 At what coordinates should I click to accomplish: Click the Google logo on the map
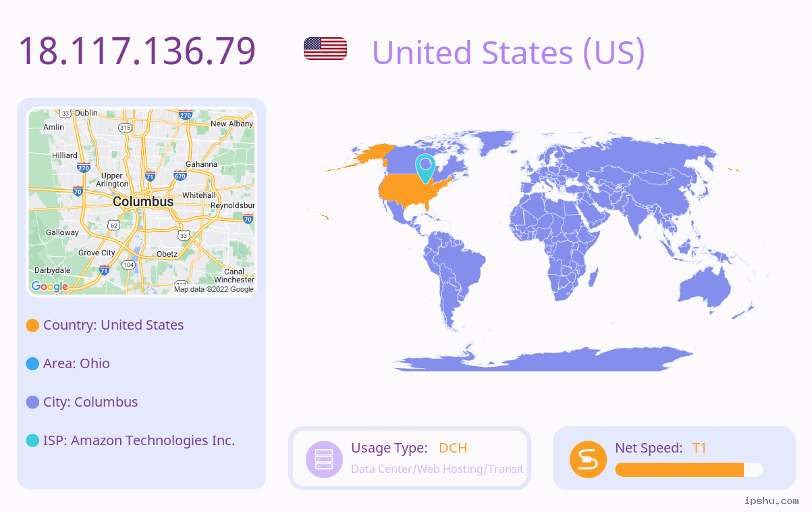pos(49,286)
